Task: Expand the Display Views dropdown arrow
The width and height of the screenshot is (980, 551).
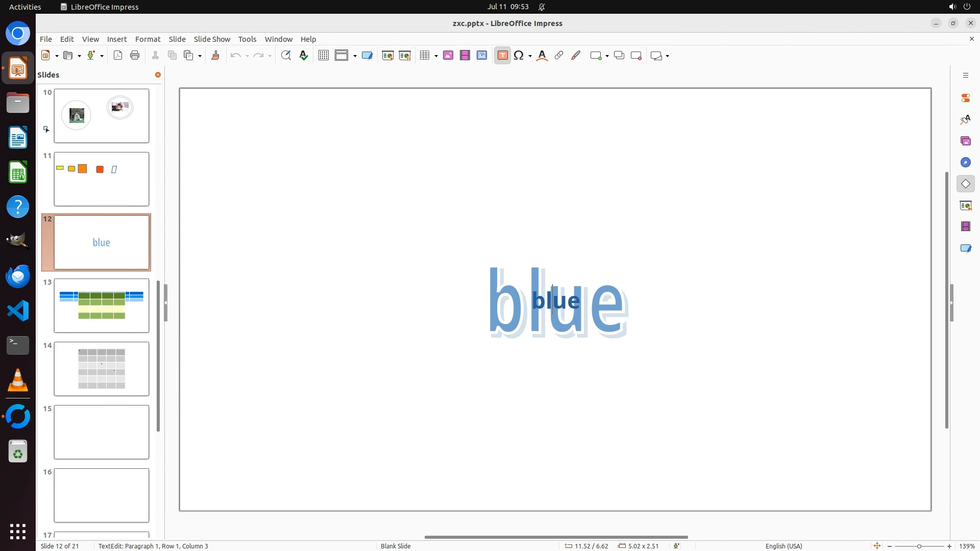Action: pos(355,56)
